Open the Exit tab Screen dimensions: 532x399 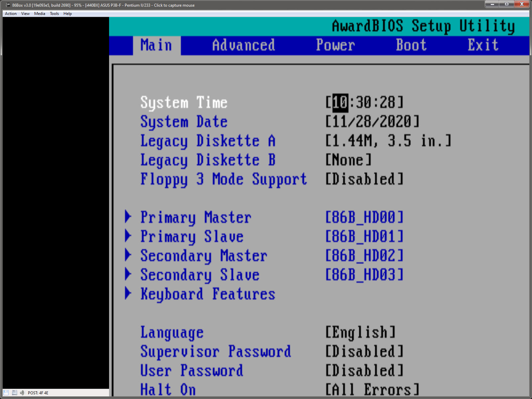482,45
